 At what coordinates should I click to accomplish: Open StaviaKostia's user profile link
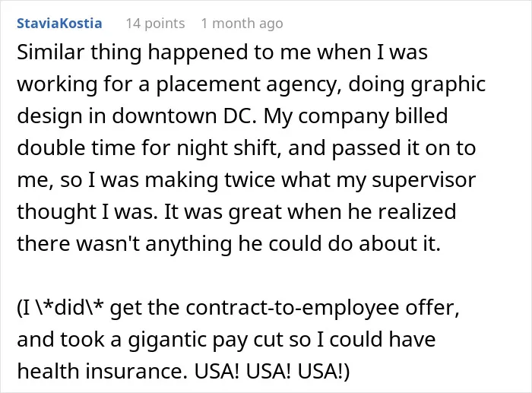(x=59, y=24)
